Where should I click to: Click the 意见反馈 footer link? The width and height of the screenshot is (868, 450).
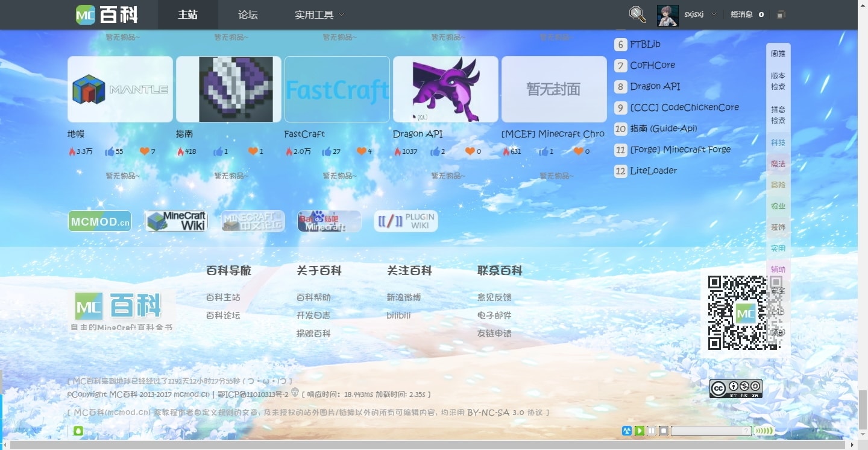coord(494,297)
